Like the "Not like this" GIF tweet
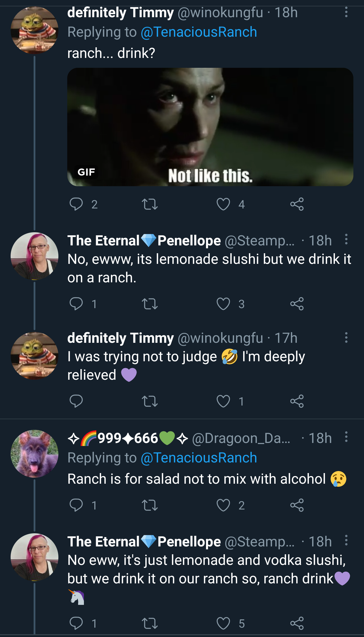The height and width of the screenshot is (637, 364). click(223, 204)
